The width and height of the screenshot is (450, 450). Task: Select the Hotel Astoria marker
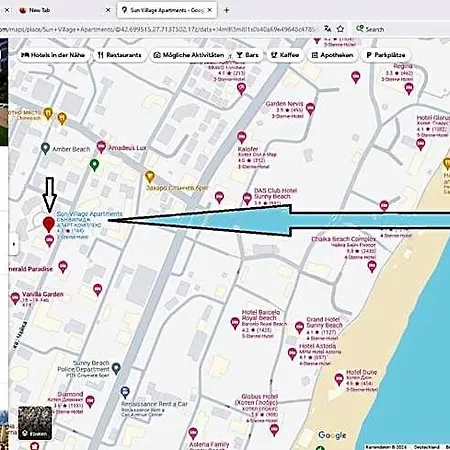pos(292,353)
